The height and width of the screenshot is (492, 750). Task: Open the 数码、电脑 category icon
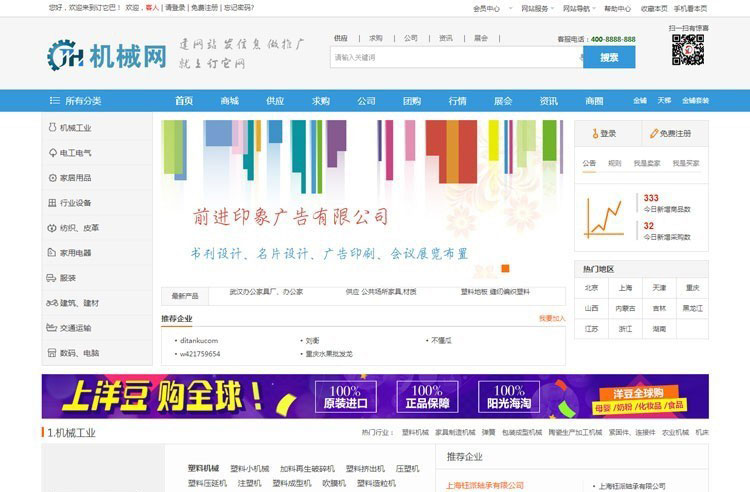(x=52, y=353)
